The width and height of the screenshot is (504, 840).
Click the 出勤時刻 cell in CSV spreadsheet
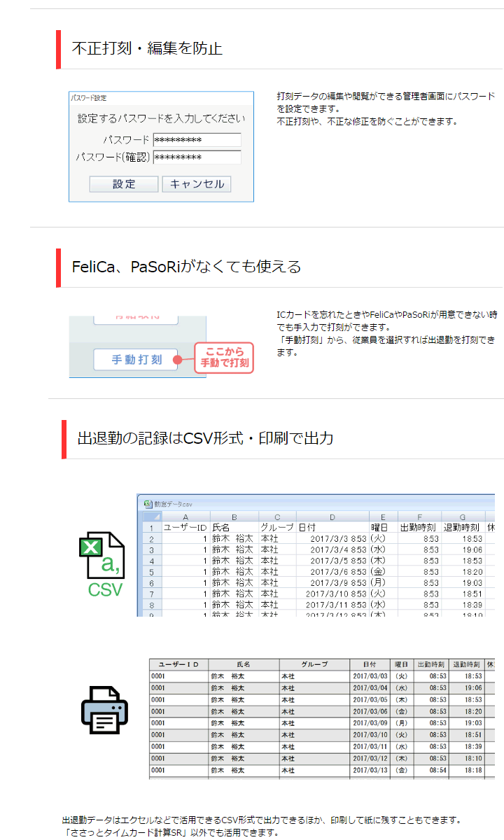tap(419, 528)
